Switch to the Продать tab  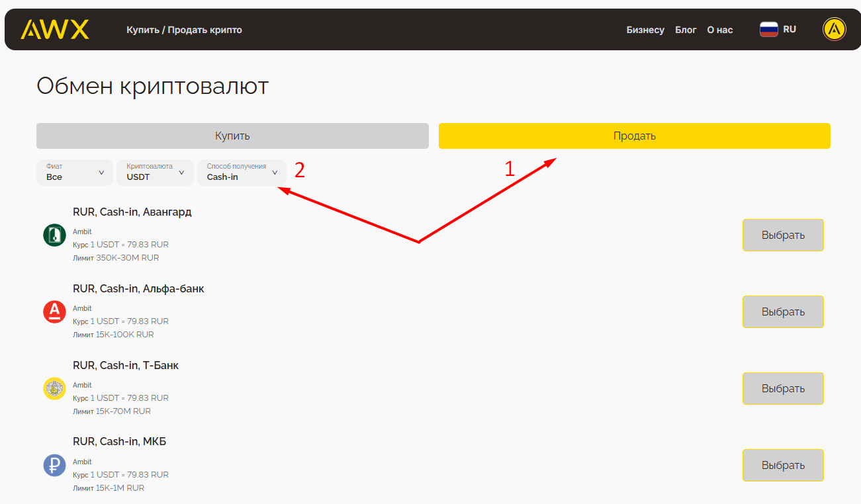coord(634,136)
